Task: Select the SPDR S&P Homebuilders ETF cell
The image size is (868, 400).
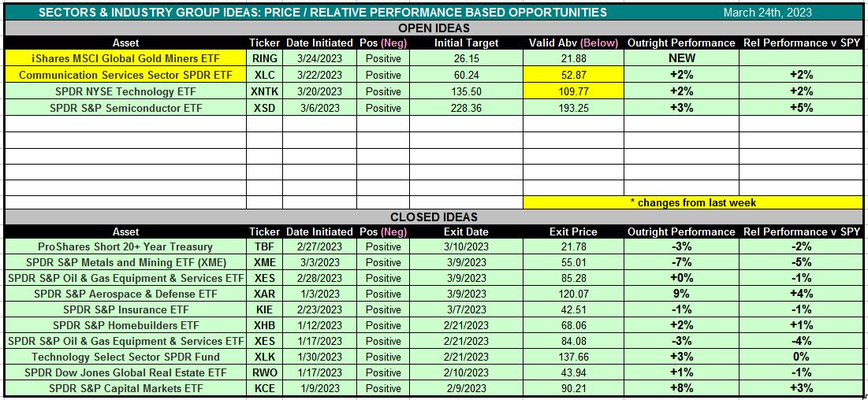Action: coord(125,325)
